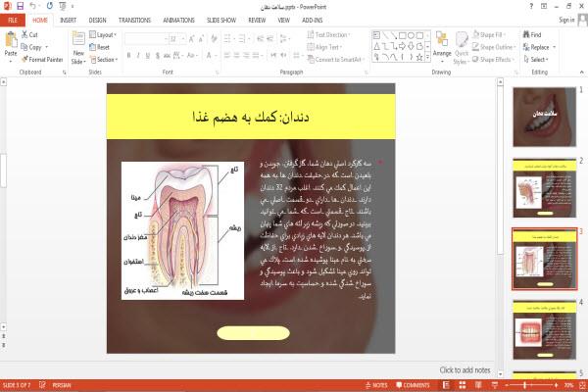Switch to the INSERT tab
This screenshot has height=392, width=588.
point(69,21)
